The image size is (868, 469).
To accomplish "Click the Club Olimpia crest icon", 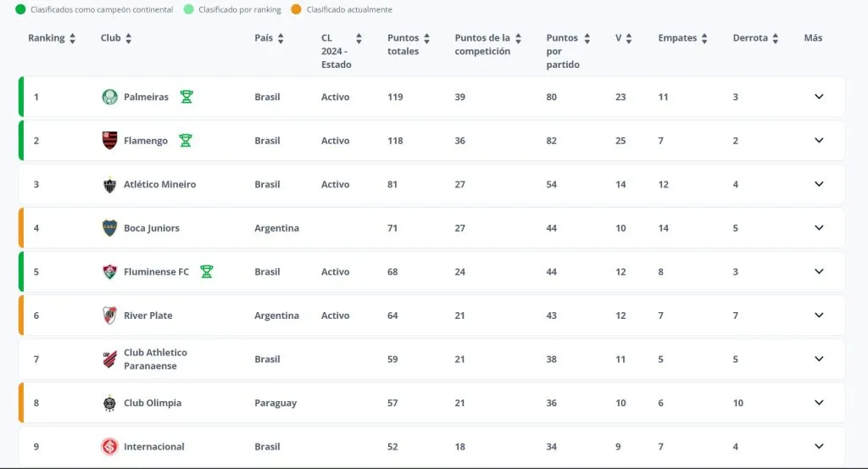I will click(x=109, y=403).
